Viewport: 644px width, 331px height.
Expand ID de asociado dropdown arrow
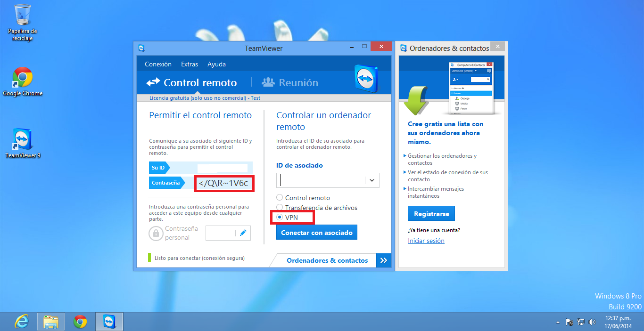372,180
